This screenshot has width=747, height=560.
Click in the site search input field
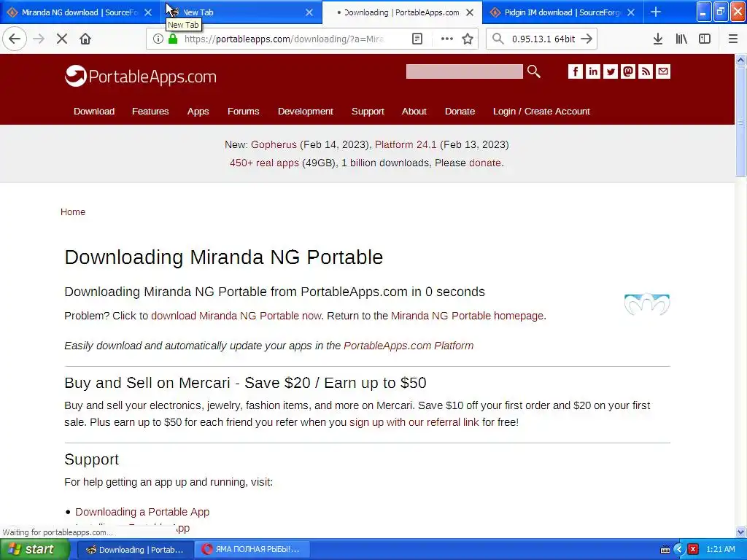pos(464,71)
